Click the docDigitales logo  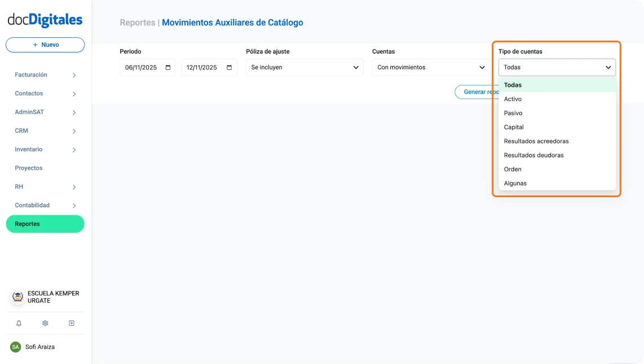pos(45,19)
